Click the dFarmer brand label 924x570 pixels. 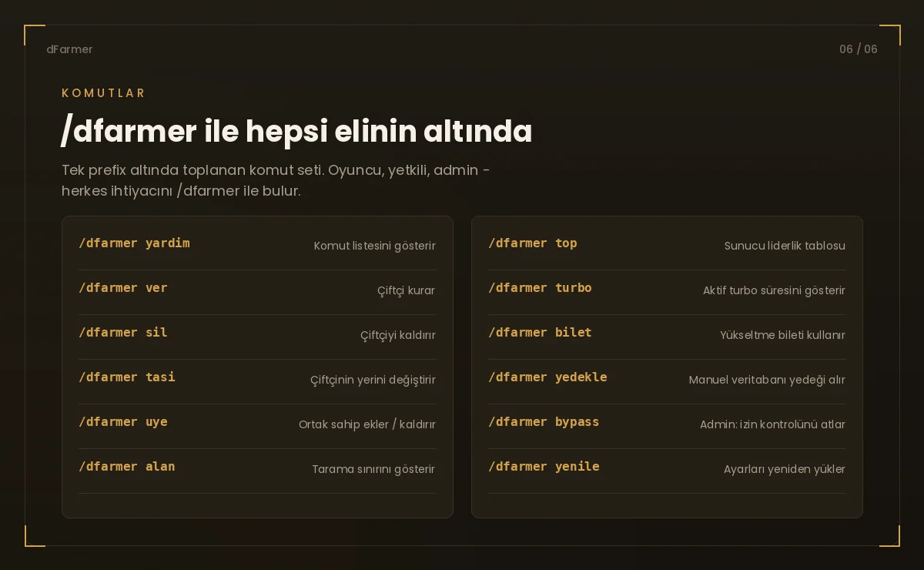pos(69,49)
